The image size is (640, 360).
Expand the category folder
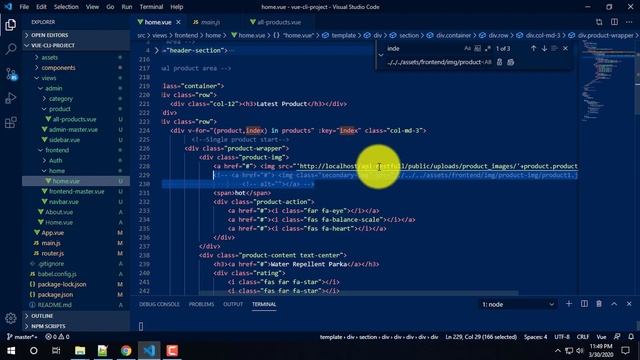76,99
